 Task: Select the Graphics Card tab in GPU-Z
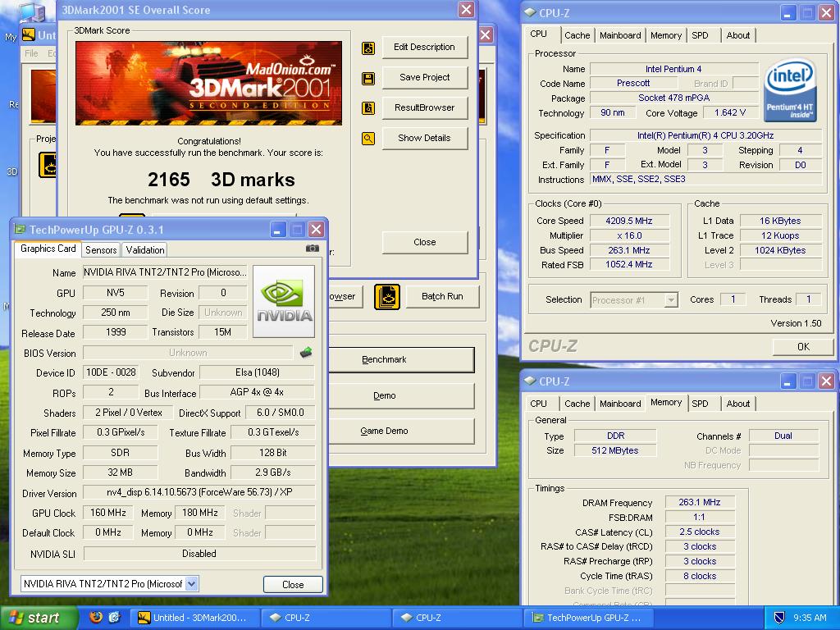tap(48, 249)
